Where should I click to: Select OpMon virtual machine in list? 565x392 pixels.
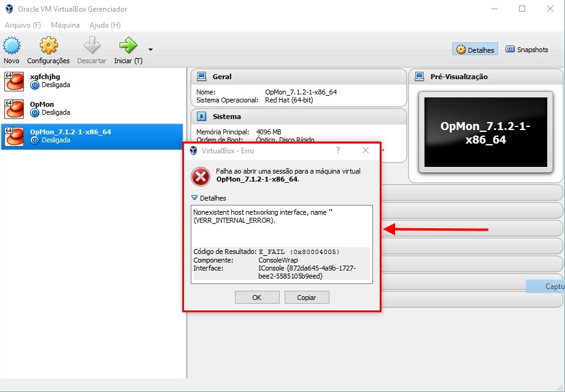point(42,109)
